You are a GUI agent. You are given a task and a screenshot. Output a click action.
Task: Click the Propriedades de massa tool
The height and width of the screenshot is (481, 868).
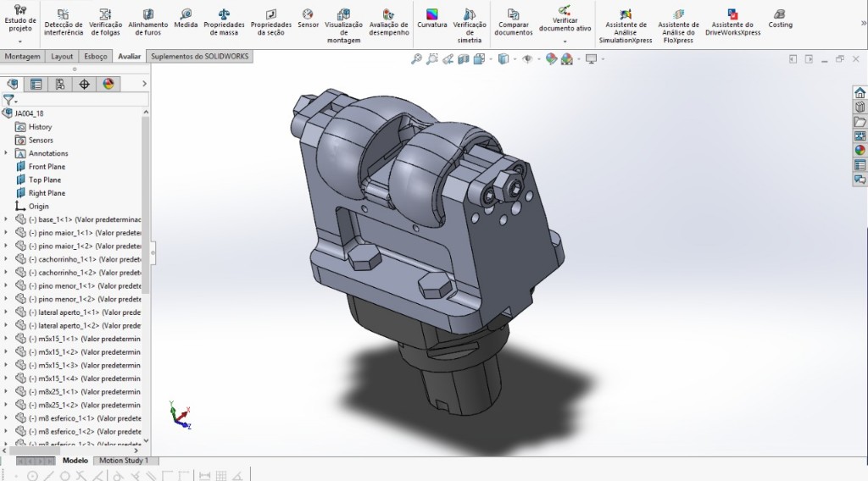pyautogui.click(x=224, y=21)
